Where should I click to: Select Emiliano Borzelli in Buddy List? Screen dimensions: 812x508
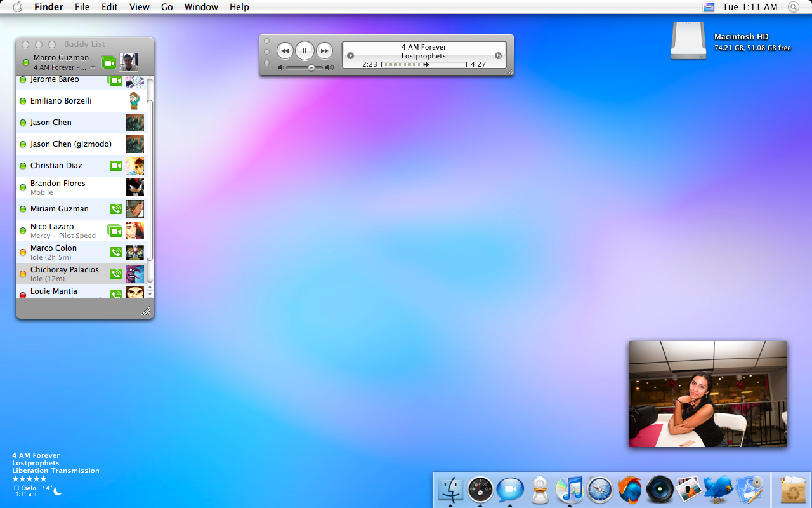click(81, 101)
